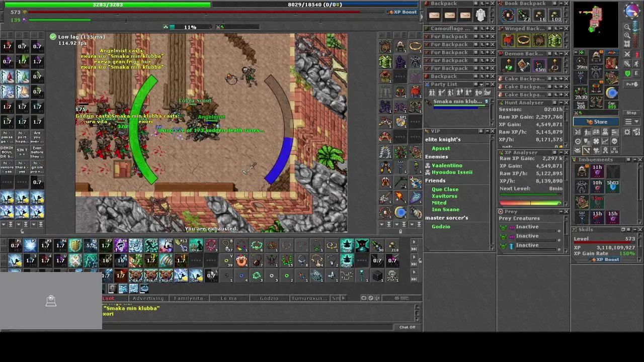Screen dimensions: 644x362
Task: Click the white garment in the top Backpack
Action: tap(481, 15)
